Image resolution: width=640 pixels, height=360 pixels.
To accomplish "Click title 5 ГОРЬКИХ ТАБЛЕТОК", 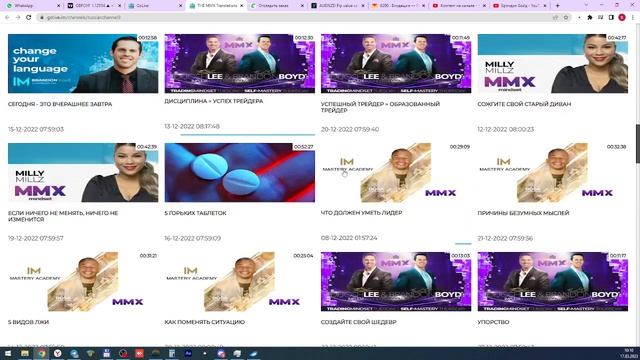I will point(195,213).
